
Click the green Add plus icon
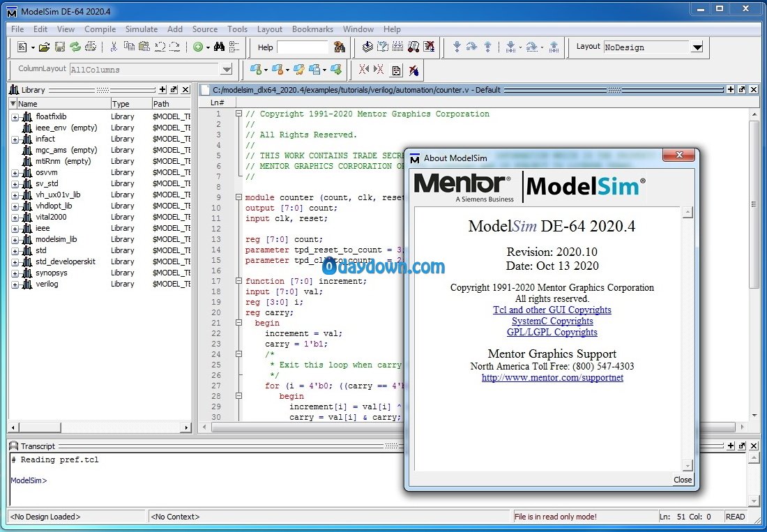point(198,47)
